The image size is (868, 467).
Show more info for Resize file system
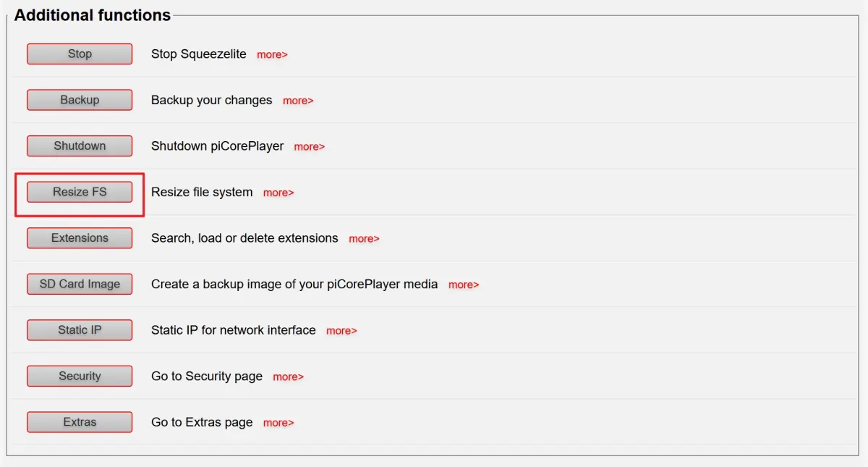coord(278,193)
